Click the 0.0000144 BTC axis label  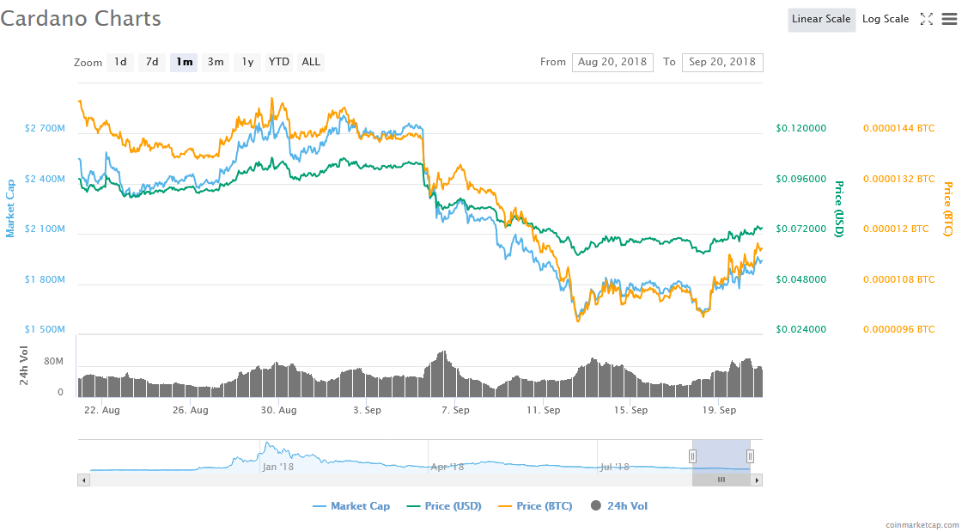898,128
